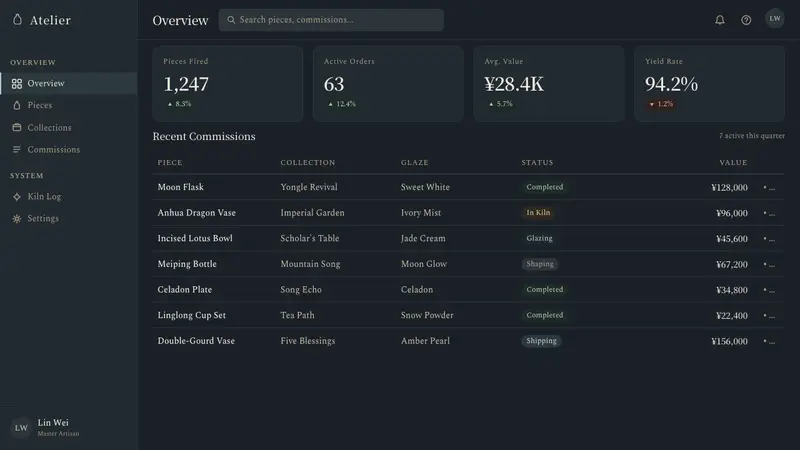The width and height of the screenshot is (800, 450).
Task: Click the Shaping status badge
Action: click(540, 264)
